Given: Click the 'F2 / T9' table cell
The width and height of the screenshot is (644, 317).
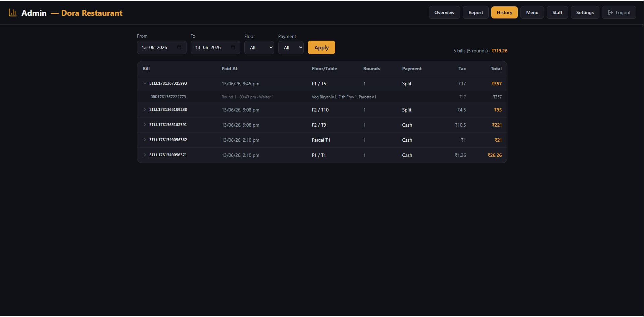Looking at the screenshot, I should pyautogui.click(x=319, y=125).
